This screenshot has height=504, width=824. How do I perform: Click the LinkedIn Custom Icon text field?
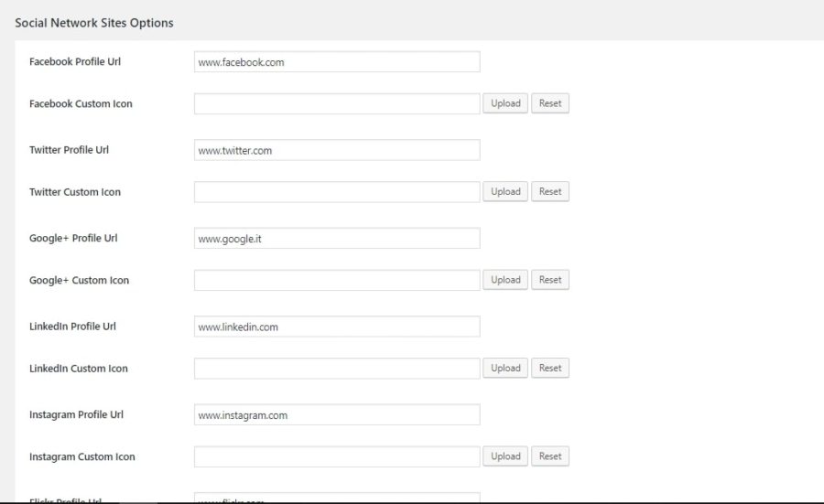click(x=337, y=368)
